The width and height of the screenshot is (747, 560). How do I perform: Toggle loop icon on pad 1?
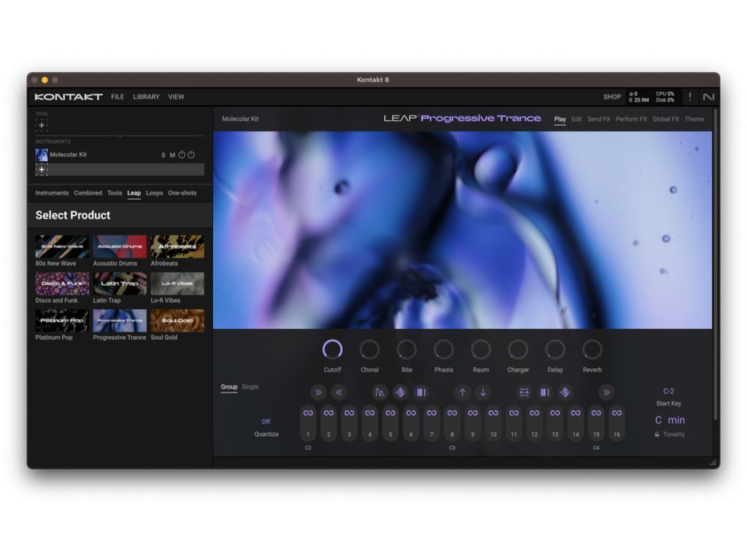pos(309,413)
